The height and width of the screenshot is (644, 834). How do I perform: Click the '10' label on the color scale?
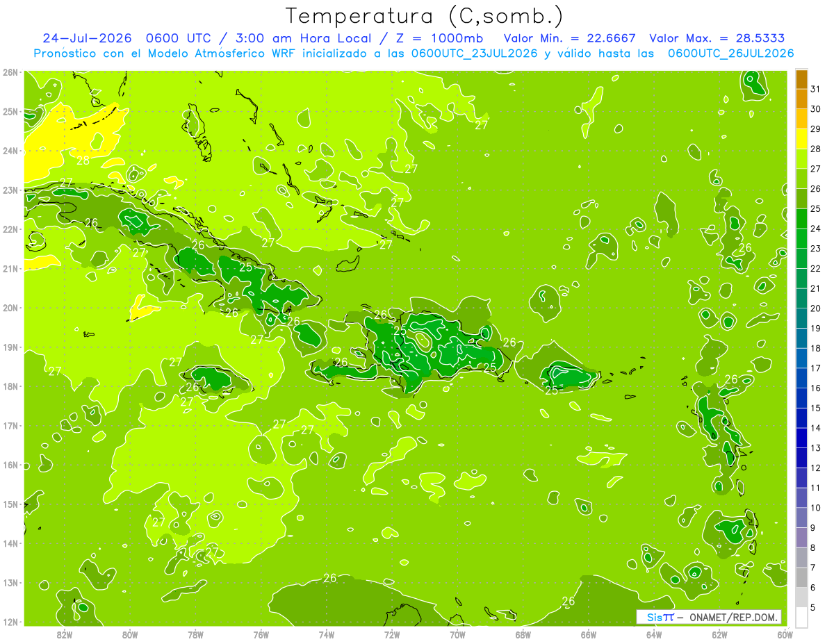[x=816, y=508]
